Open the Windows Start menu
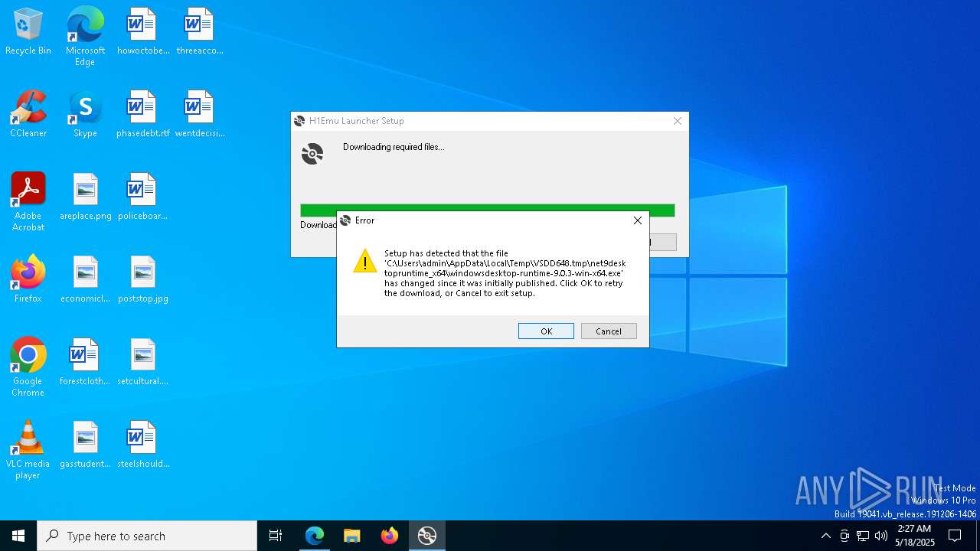Screen dimensions: 980x551 18,536
